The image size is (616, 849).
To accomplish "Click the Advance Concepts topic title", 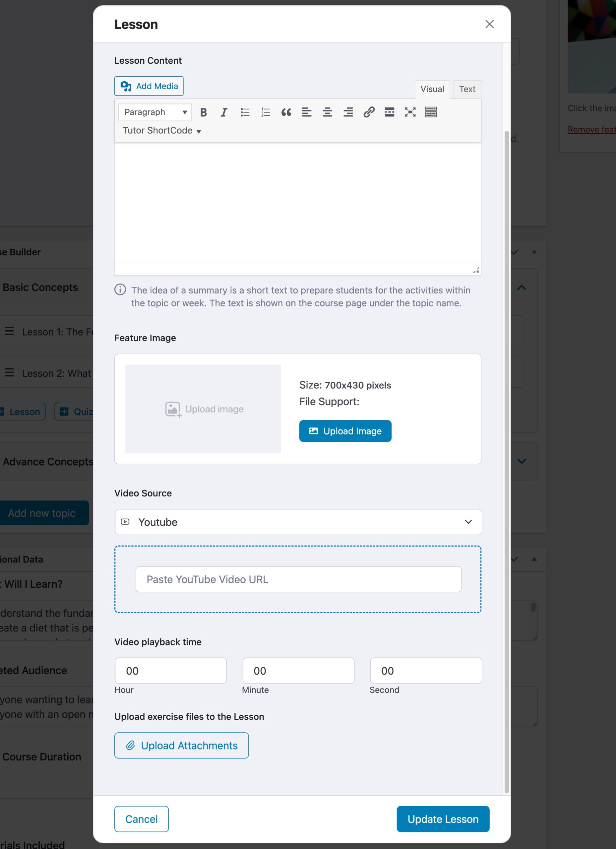I will [47, 462].
